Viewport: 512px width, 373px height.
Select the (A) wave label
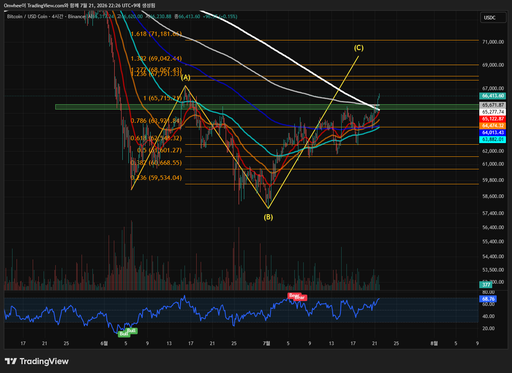tap(186, 78)
